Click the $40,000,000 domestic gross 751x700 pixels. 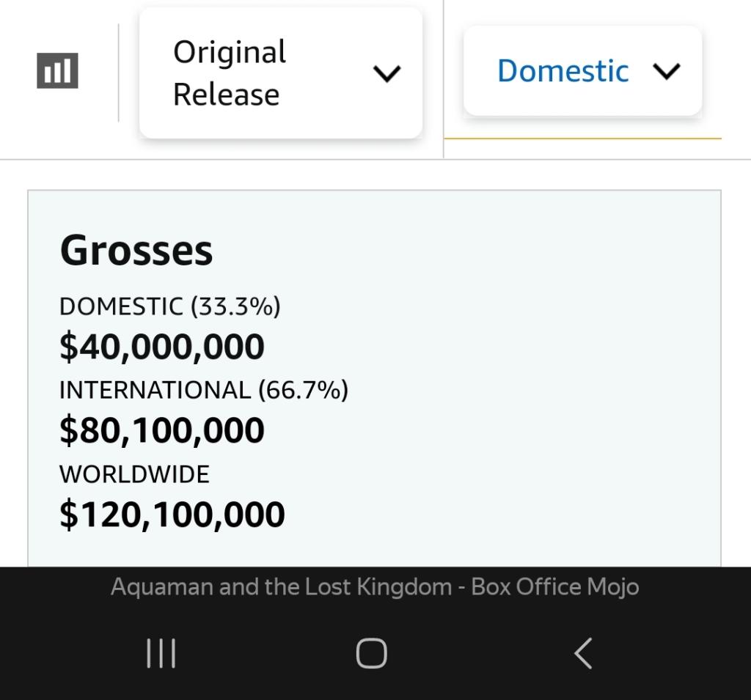pyautogui.click(x=161, y=347)
